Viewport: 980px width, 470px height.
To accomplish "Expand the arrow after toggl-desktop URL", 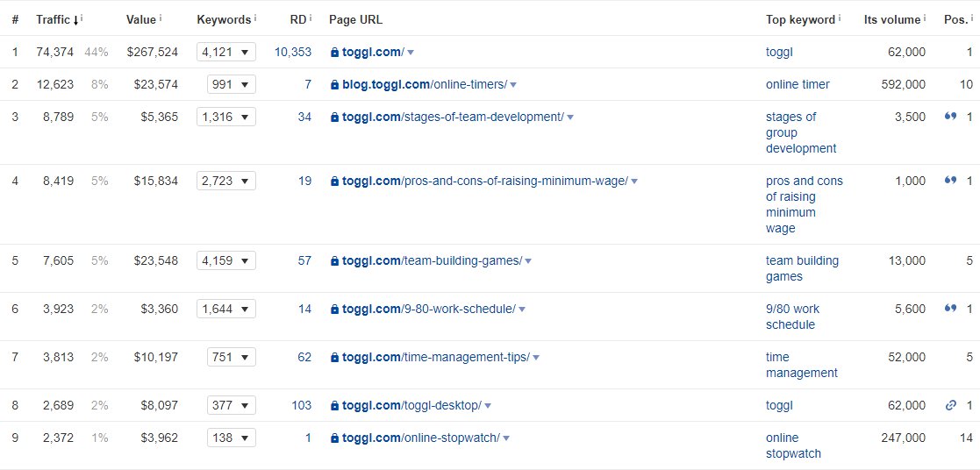I will coord(488,406).
